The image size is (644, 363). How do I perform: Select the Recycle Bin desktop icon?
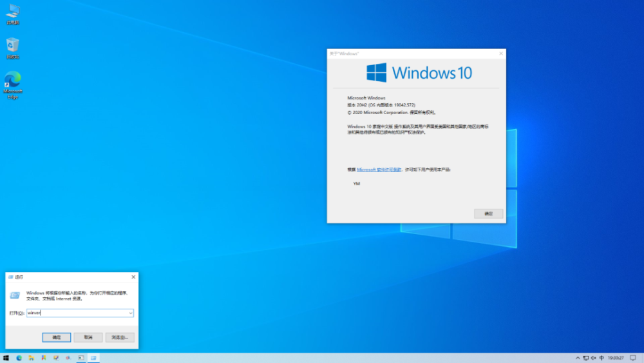point(13,48)
